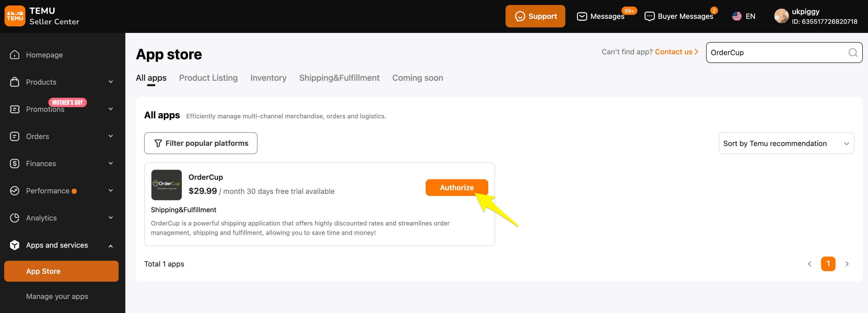The image size is (868, 313).
Task: Click the US flag language icon
Action: point(737,16)
